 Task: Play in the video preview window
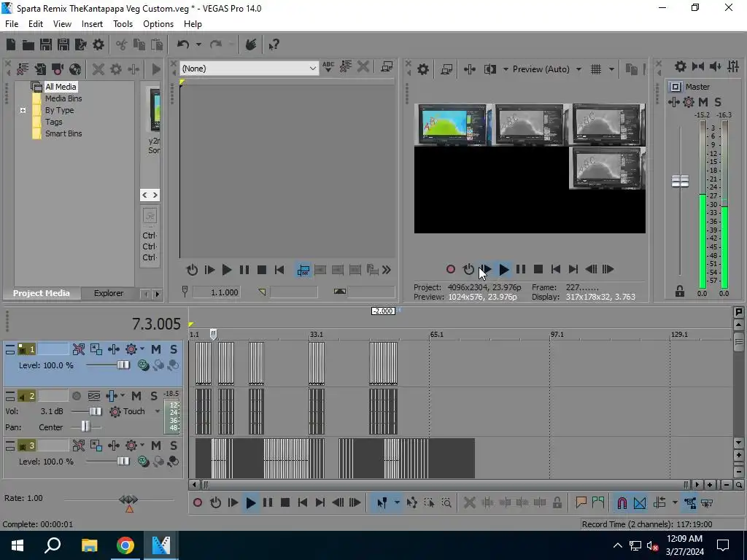tap(503, 270)
